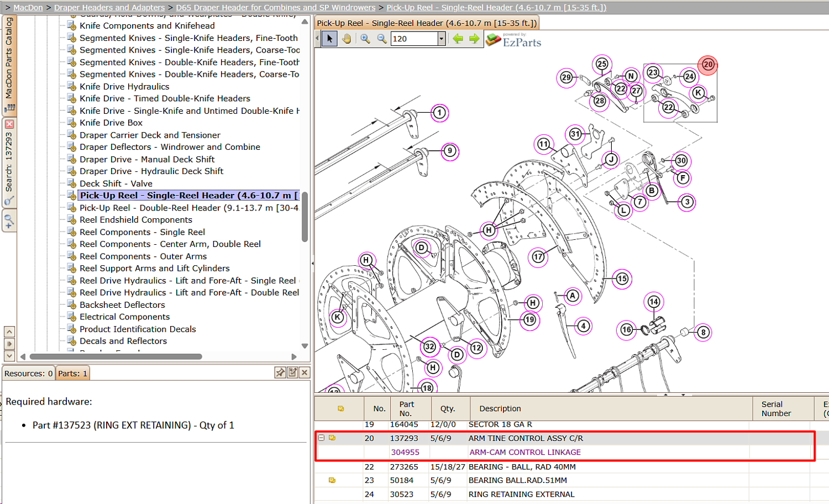Image resolution: width=829 pixels, height=504 pixels.
Task: Select callout 9 in the diagram
Action: tap(450, 151)
